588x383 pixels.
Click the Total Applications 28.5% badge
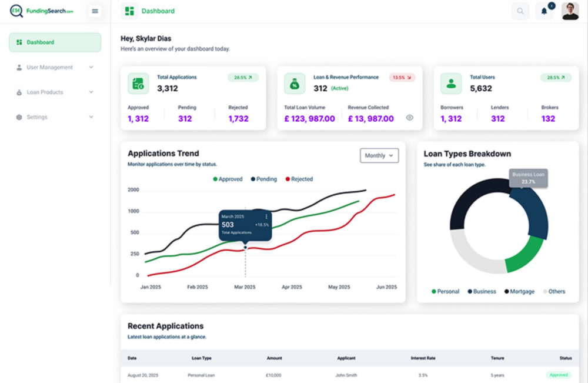243,78
